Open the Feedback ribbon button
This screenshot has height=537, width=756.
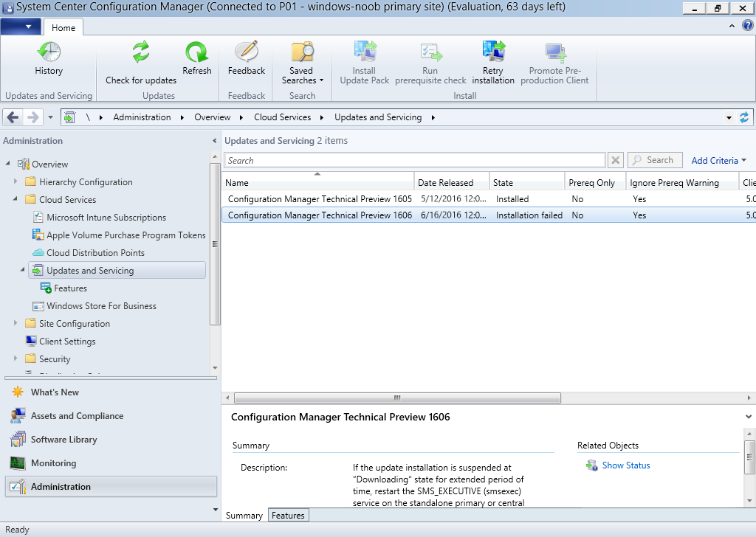click(x=247, y=58)
